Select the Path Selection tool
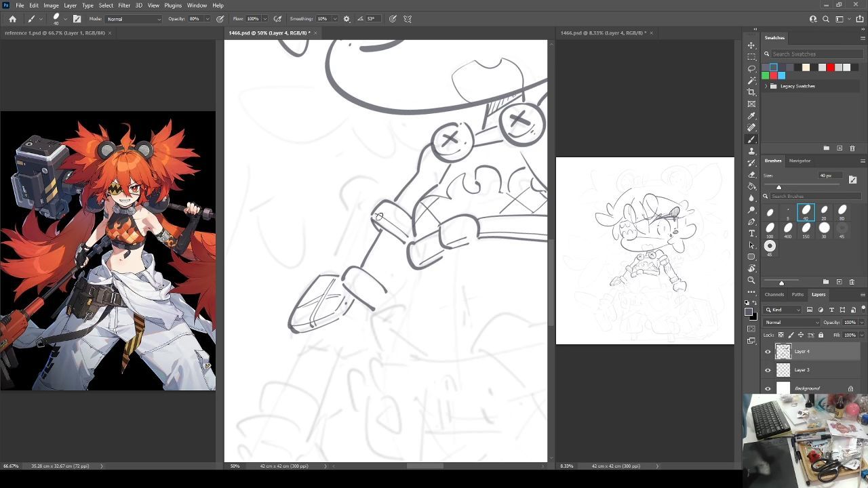The width and height of the screenshot is (868, 488). (751, 245)
